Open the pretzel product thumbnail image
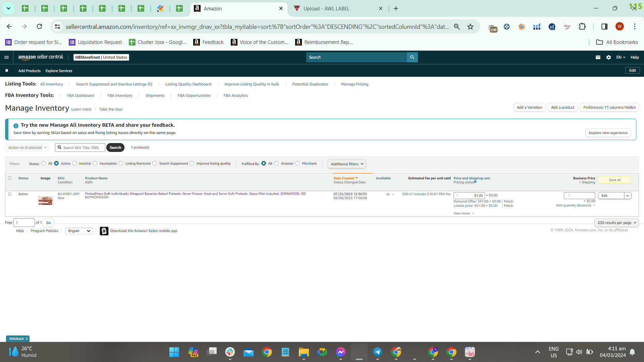This screenshot has height=362, width=644. tap(46, 200)
